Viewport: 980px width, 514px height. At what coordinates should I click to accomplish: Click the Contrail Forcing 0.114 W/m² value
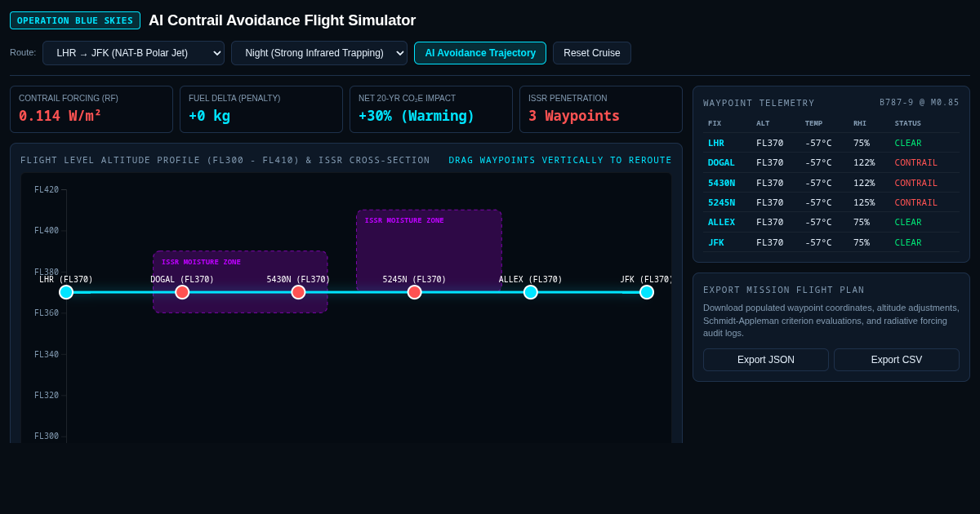pos(60,116)
